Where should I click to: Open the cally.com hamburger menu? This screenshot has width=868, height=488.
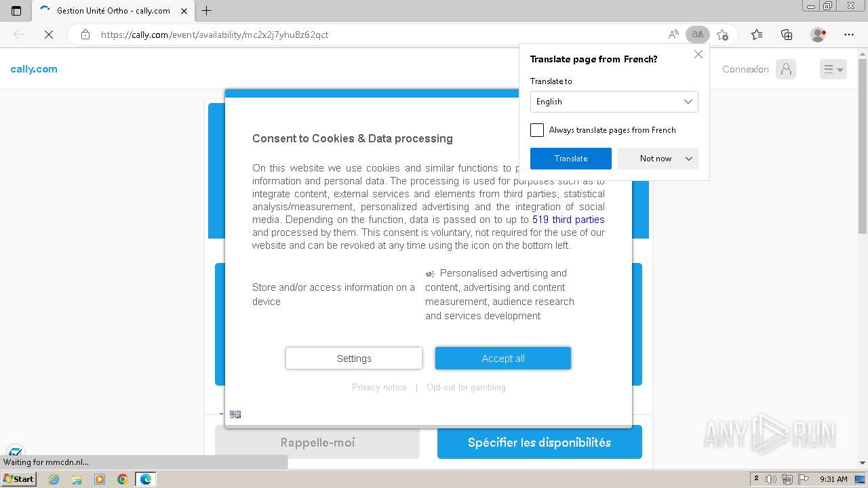click(x=833, y=69)
